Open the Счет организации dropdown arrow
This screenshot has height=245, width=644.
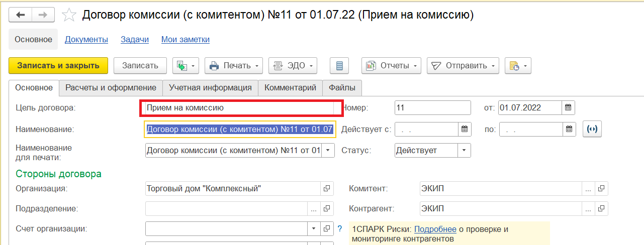[314, 228]
